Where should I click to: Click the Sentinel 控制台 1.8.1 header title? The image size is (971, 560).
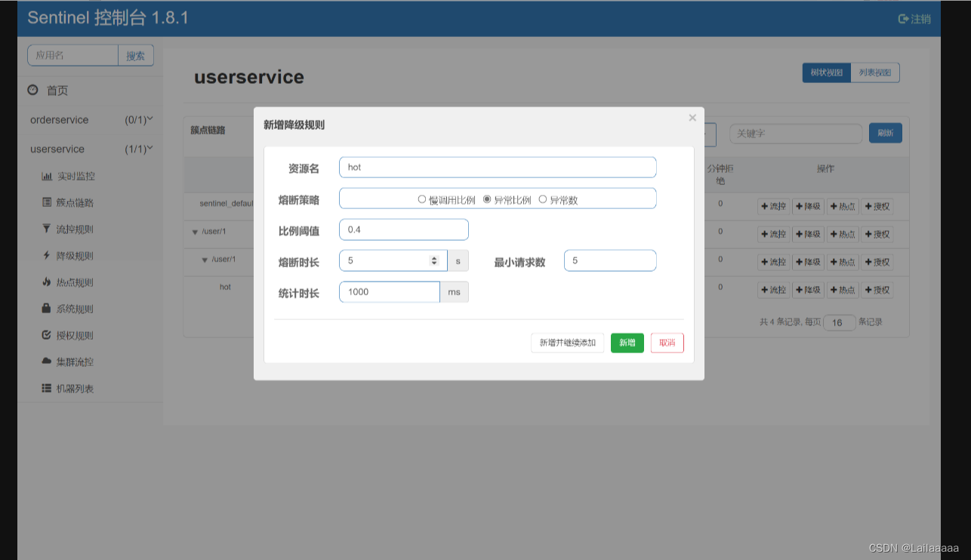pyautogui.click(x=108, y=18)
